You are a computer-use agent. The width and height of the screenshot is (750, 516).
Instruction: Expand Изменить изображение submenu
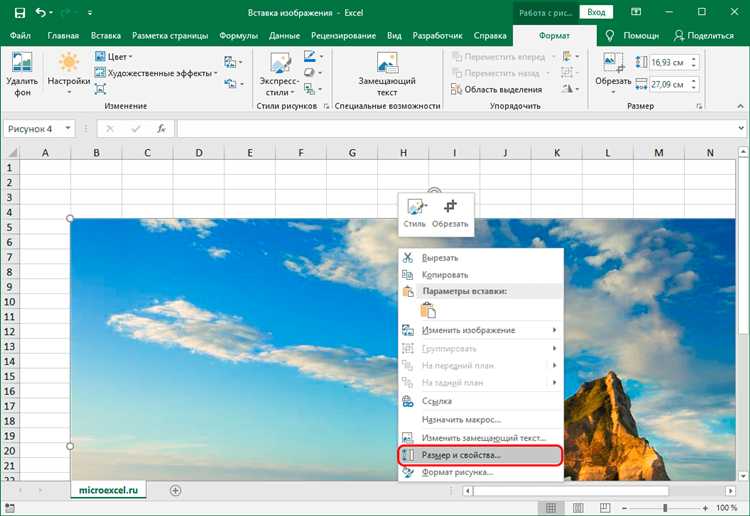(x=480, y=330)
